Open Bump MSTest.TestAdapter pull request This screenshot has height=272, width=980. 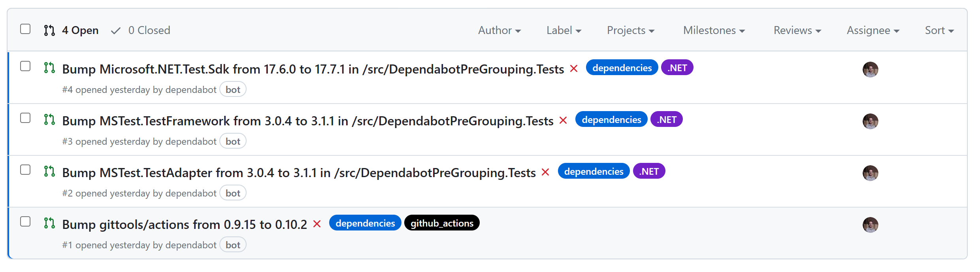(299, 173)
